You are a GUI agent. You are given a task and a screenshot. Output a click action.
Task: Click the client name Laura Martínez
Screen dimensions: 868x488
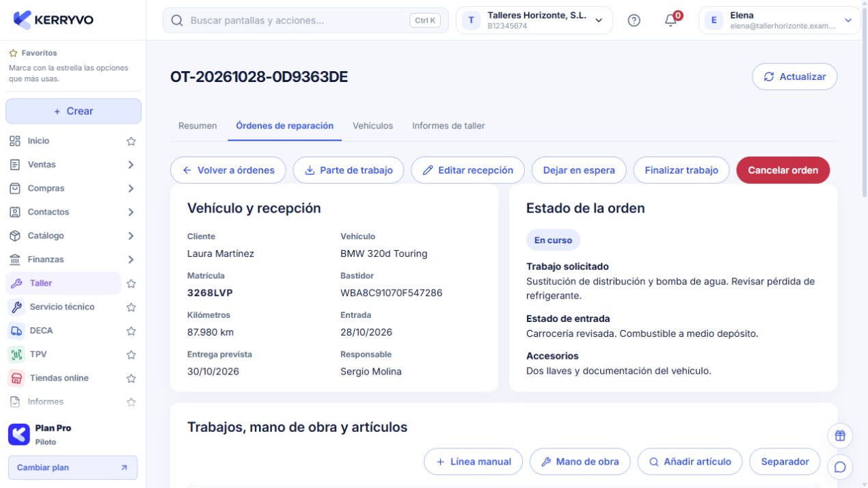[221, 254]
